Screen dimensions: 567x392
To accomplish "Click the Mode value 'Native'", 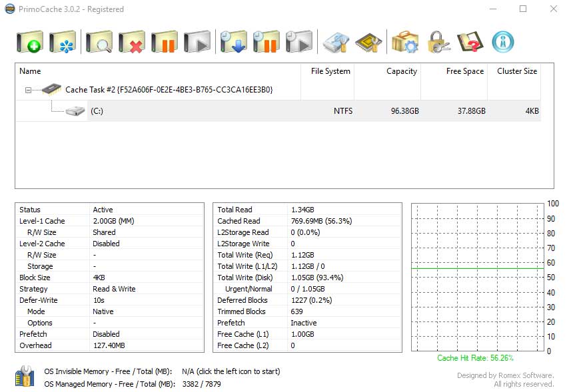I will (x=103, y=311).
